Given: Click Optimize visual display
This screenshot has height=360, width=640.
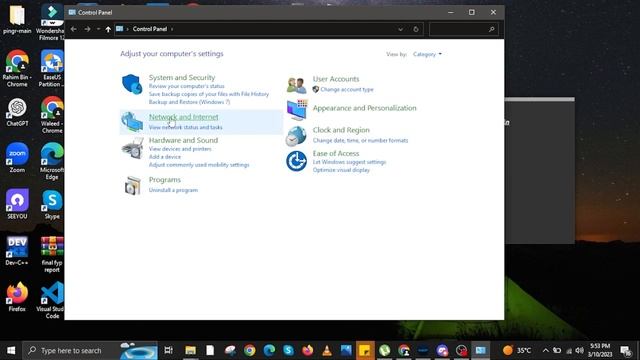Looking at the screenshot, I should point(341,170).
